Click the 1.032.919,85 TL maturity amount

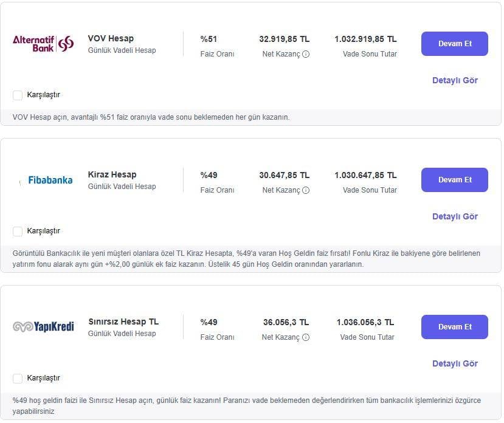pyautogui.click(x=365, y=39)
